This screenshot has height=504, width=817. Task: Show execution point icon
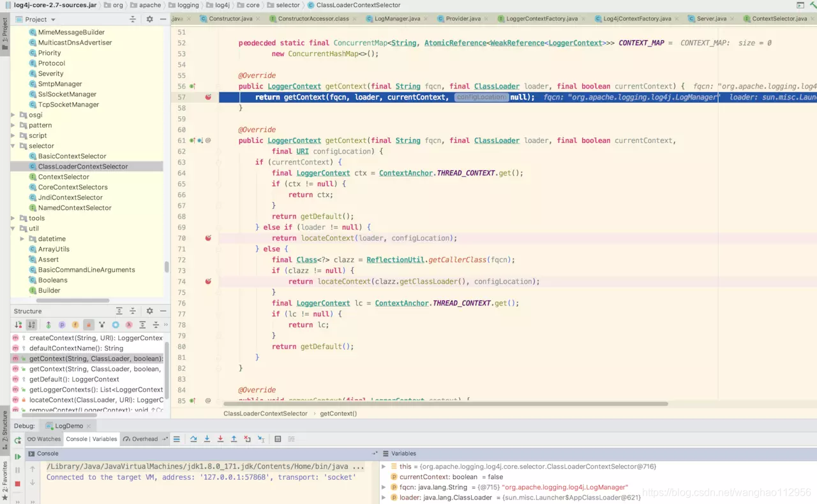click(177, 439)
